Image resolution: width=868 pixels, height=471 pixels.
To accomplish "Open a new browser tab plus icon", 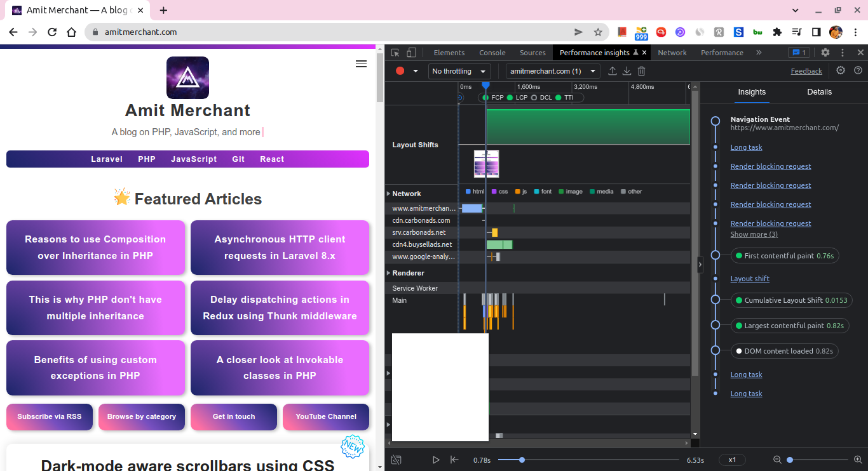I will 163,10.
